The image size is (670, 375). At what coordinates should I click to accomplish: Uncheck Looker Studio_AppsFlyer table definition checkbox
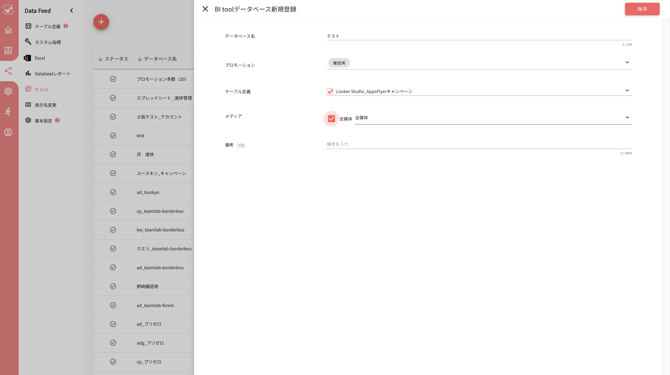(x=329, y=91)
